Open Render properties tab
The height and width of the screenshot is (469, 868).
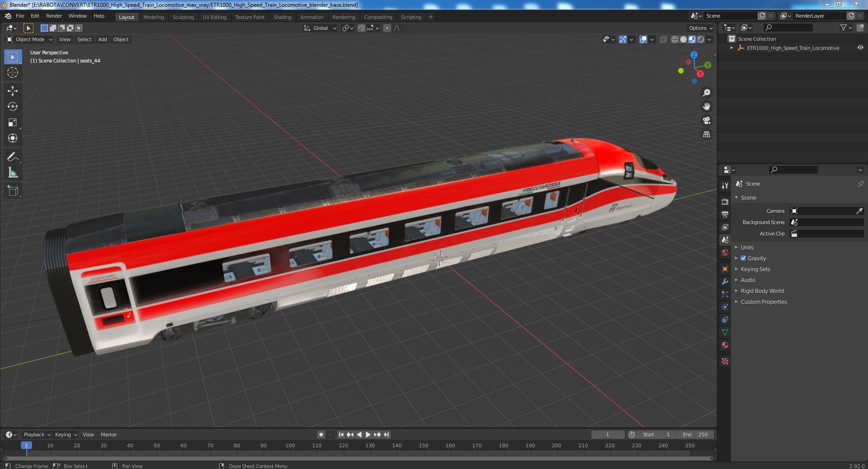725,201
